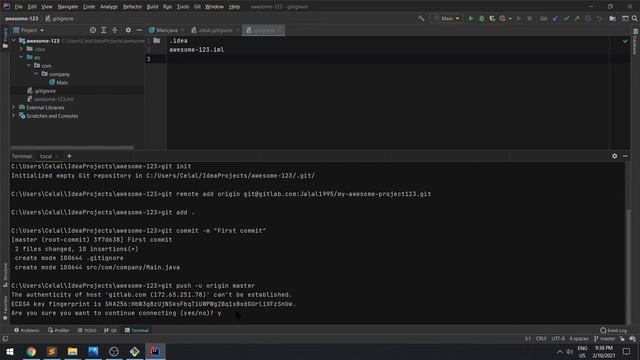Add new terminal session with plus icon

[69, 156]
